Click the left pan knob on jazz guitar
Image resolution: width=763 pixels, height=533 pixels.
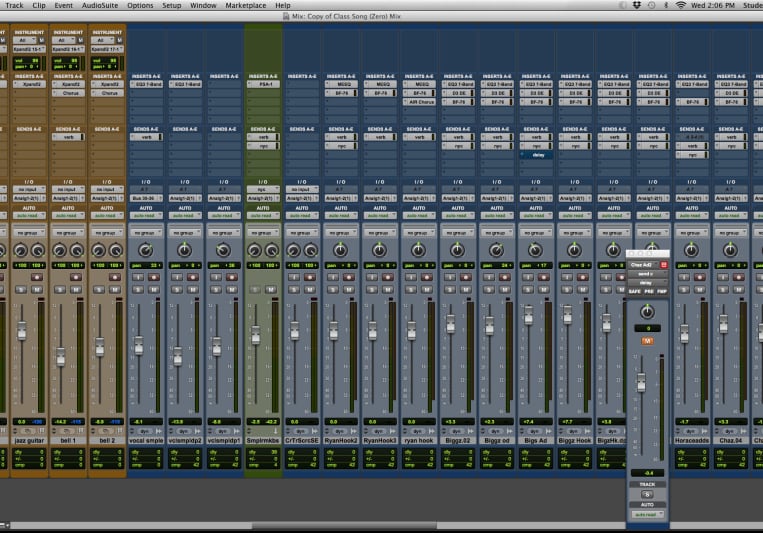point(20,251)
